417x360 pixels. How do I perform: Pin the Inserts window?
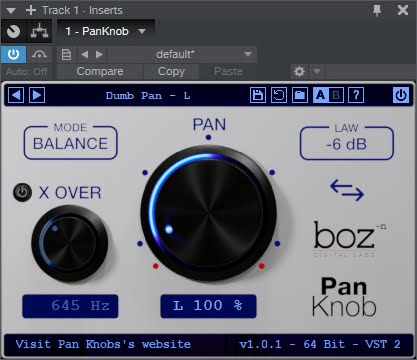point(377,10)
